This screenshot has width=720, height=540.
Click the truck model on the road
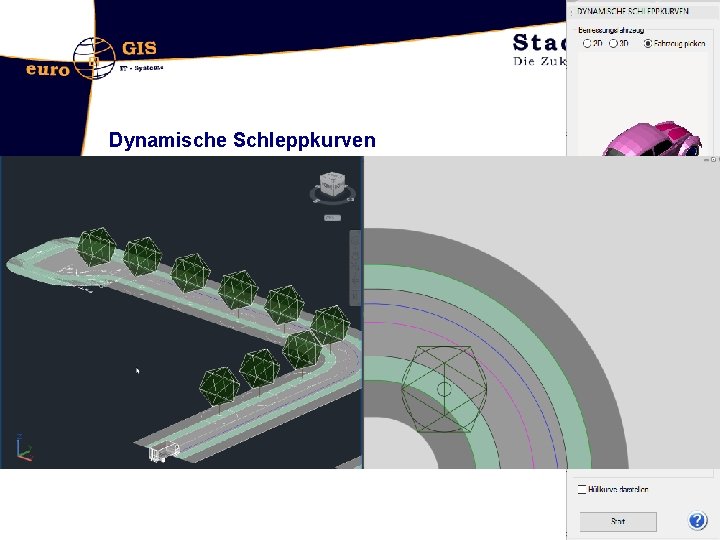[164, 451]
